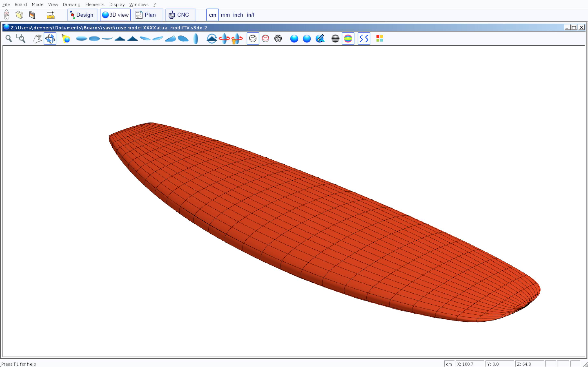Click the striped gray sphere icon
Viewport: 588px width, 367px height.
(335, 39)
